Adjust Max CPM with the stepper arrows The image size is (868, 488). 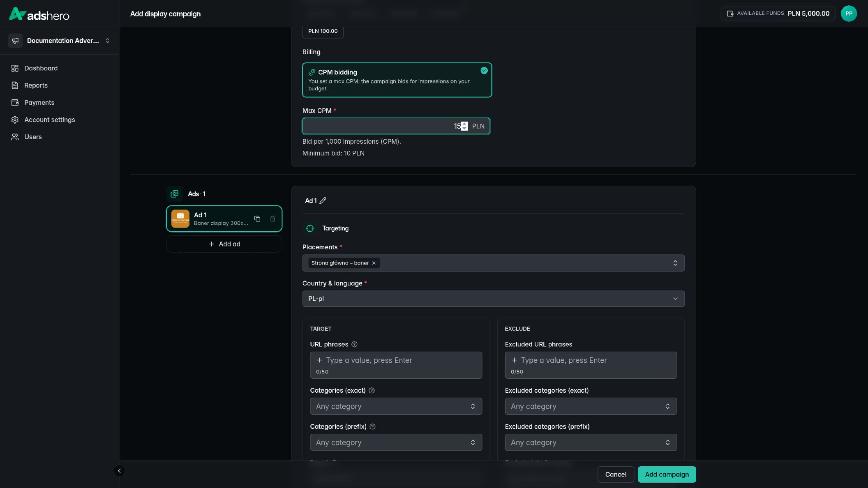coord(464,126)
